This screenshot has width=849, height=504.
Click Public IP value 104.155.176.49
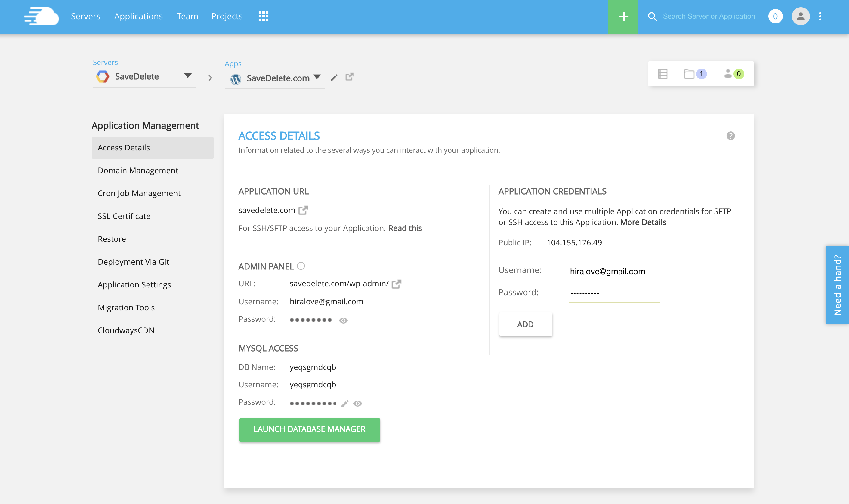coord(574,242)
